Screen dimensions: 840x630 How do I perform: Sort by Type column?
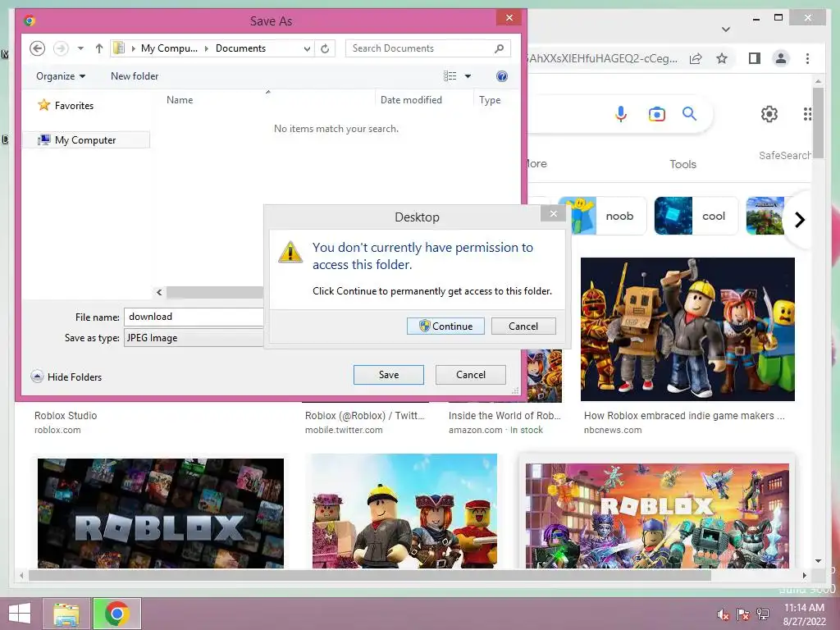tap(490, 99)
